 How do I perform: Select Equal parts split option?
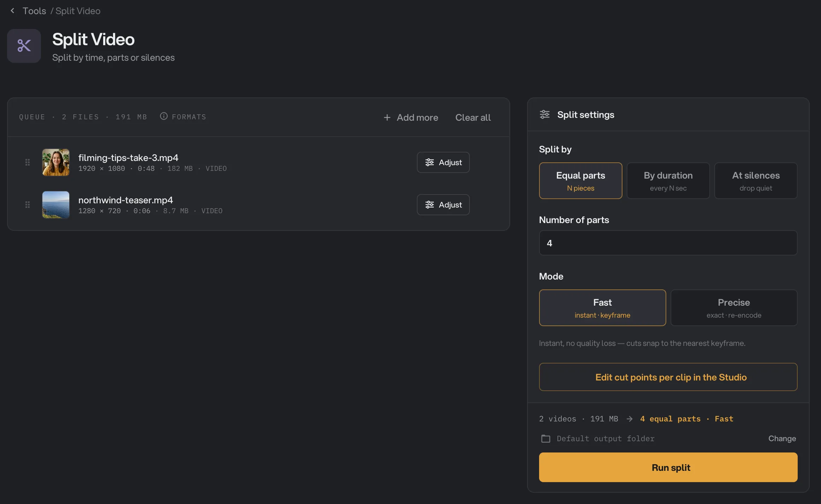[x=581, y=181]
